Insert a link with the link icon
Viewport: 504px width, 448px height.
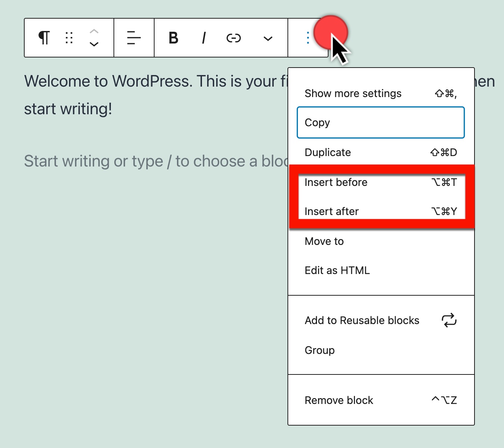coord(234,38)
